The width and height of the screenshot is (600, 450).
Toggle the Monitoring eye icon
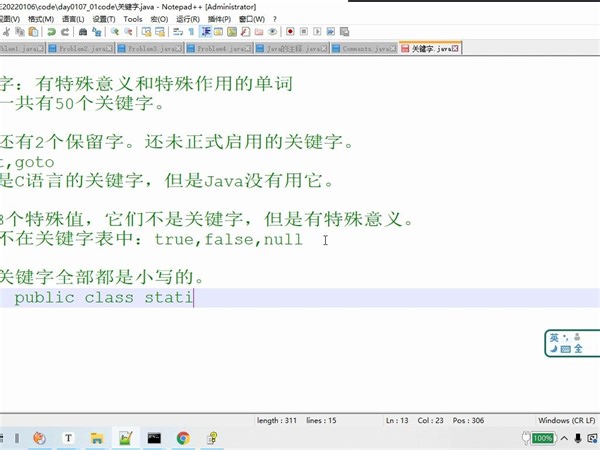272,32
